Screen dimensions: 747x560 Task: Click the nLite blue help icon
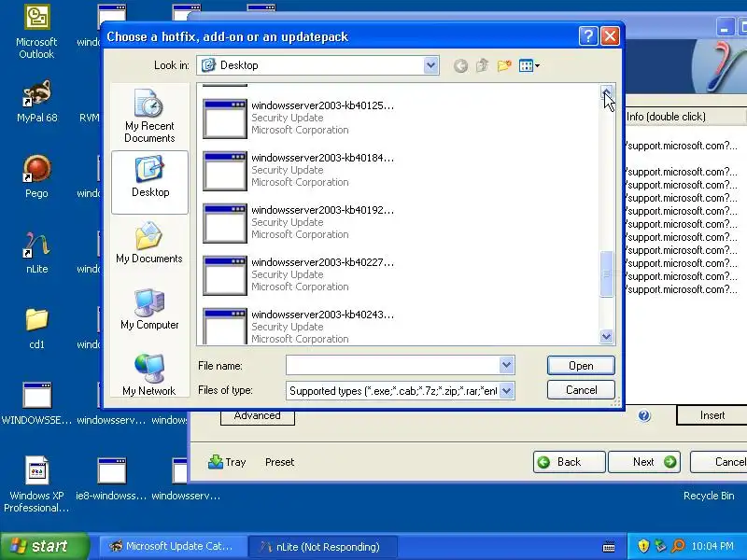point(644,415)
